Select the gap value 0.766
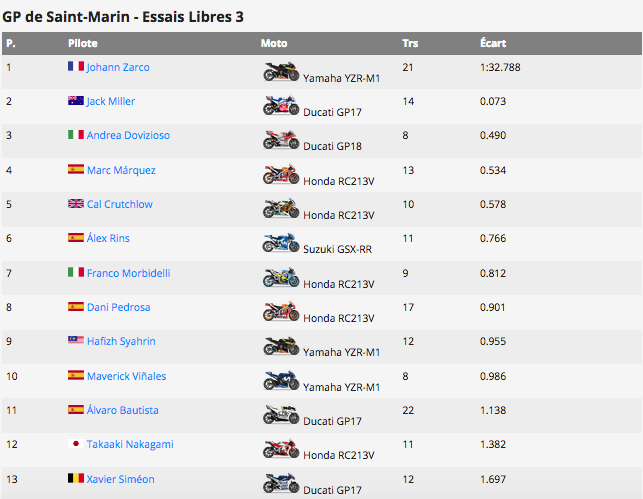 493,238
